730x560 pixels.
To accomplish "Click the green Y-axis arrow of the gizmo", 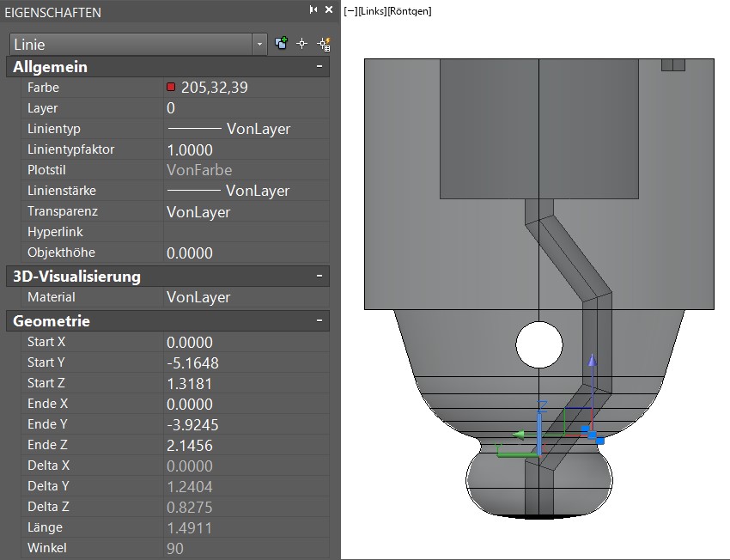I will 519,435.
